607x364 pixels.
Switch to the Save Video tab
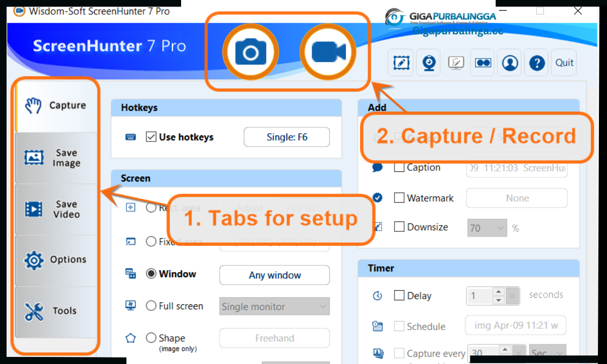pyautogui.click(x=56, y=209)
